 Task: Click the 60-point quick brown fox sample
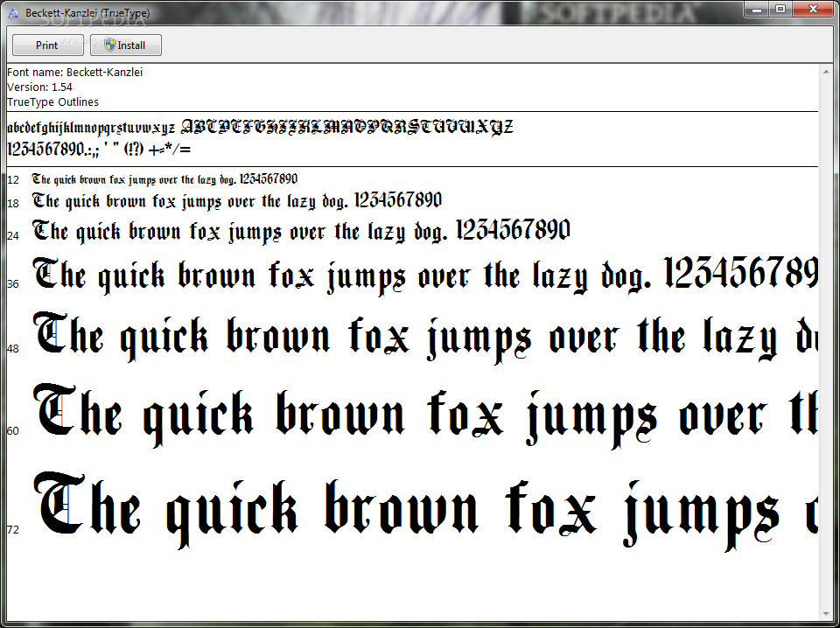coord(425,415)
